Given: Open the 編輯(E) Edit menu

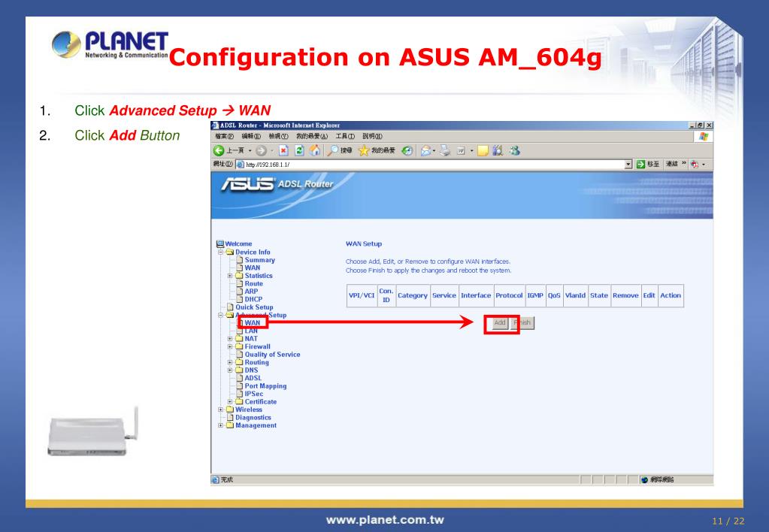Looking at the screenshot, I should tap(251, 136).
